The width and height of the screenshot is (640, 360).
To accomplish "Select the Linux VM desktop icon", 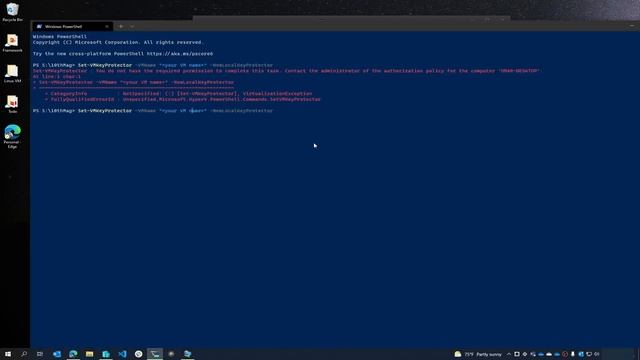I will (12, 73).
